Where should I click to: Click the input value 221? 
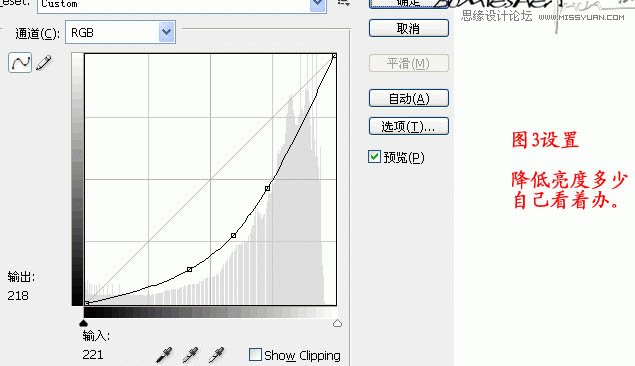93,355
